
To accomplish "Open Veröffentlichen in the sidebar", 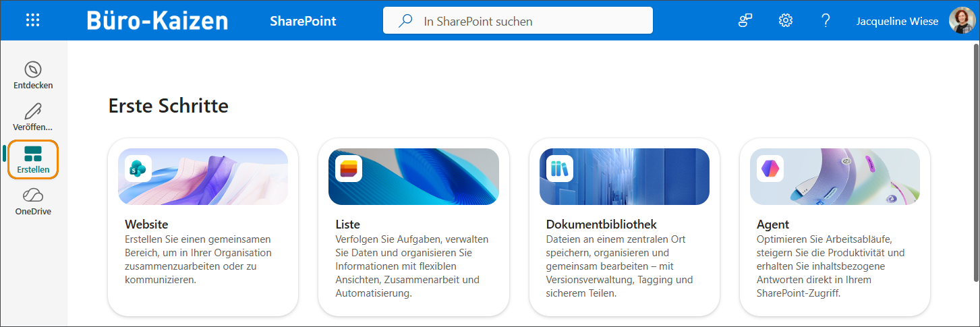I will tap(33, 117).
